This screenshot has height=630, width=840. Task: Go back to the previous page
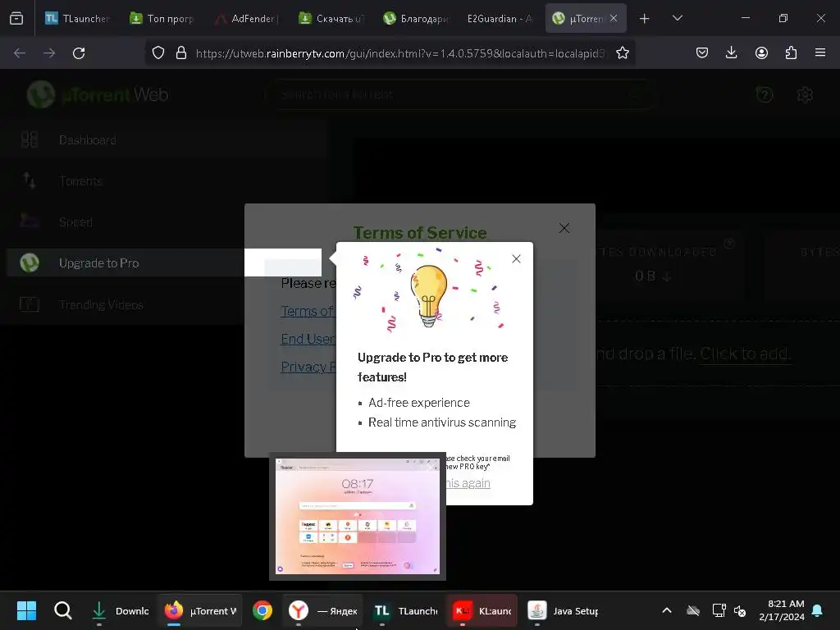(20, 53)
